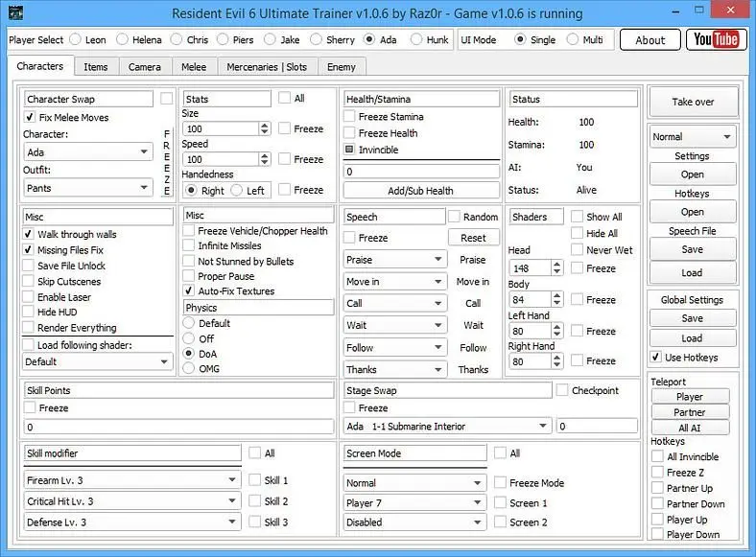Reset the Speech settings
756x557 pixels.
pyautogui.click(x=474, y=238)
